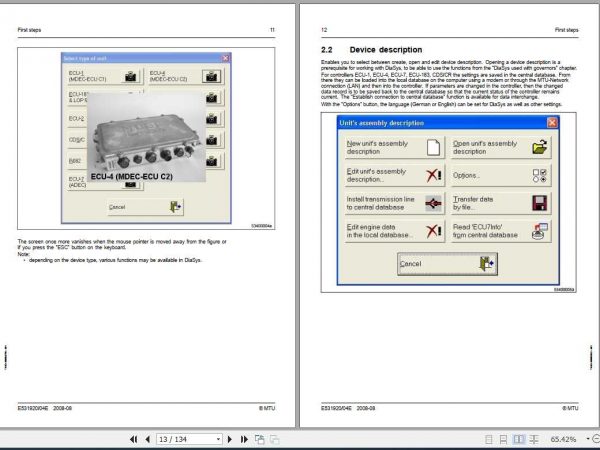Click the New unit's assembly description button
600x450 pixels.
coord(395,147)
